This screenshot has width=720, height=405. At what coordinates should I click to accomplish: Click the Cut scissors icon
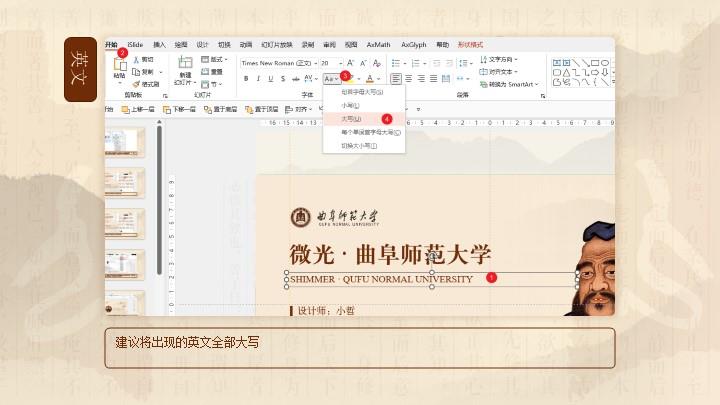[x=136, y=60]
